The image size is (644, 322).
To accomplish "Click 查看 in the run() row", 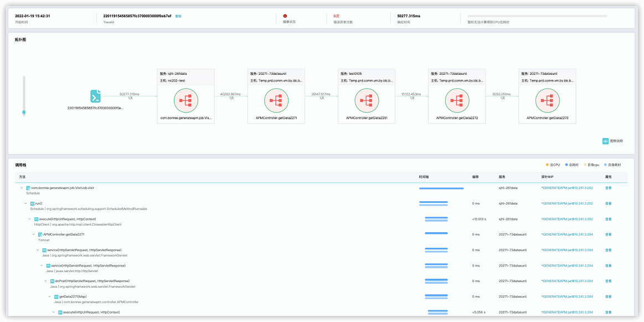I will (608, 203).
